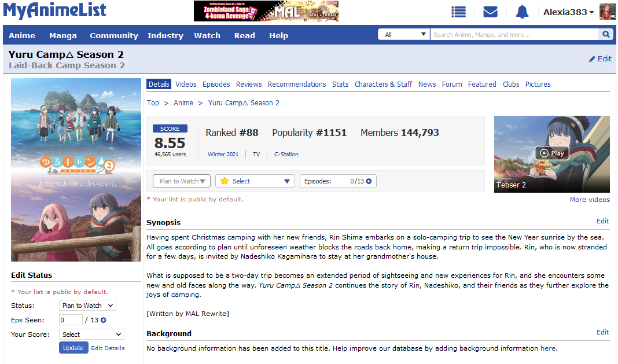Switch to the Episodes tab
The image size is (618, 364).
216,84
